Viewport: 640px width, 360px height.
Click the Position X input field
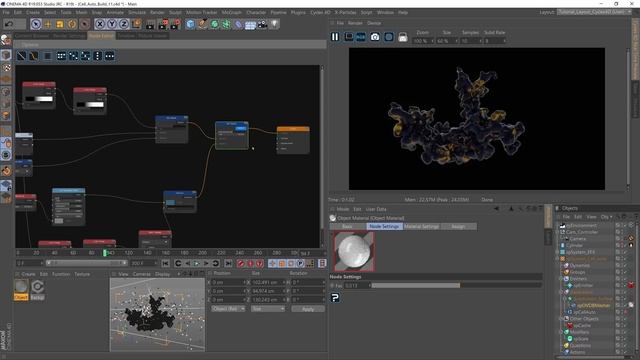click(x=229, y=282)
